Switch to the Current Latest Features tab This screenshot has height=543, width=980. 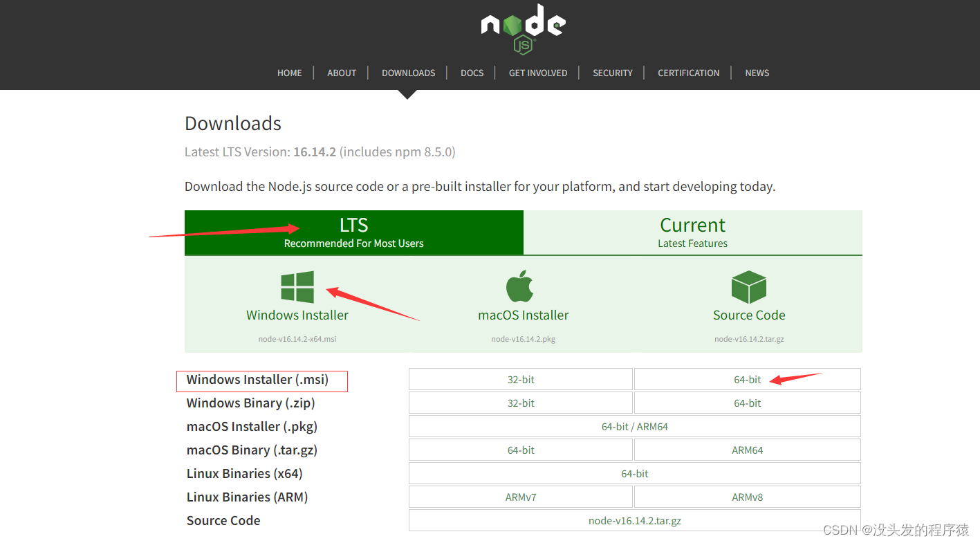point(693,232)
